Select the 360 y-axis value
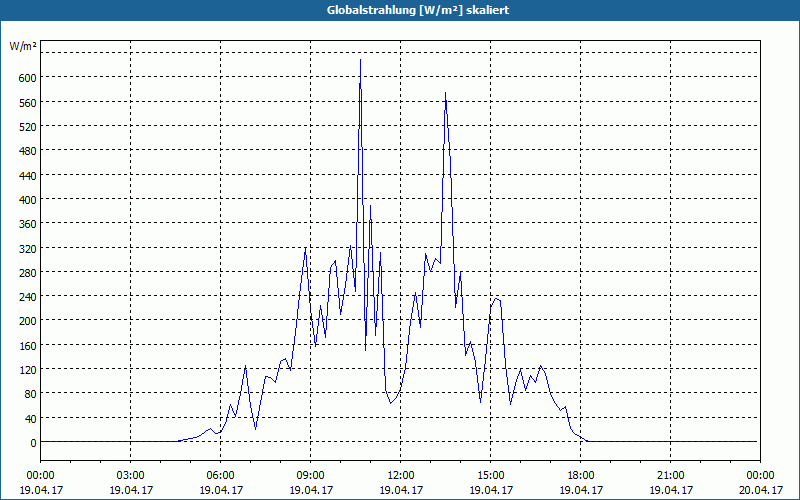This screenshot has width=800, height=500. 28,224
